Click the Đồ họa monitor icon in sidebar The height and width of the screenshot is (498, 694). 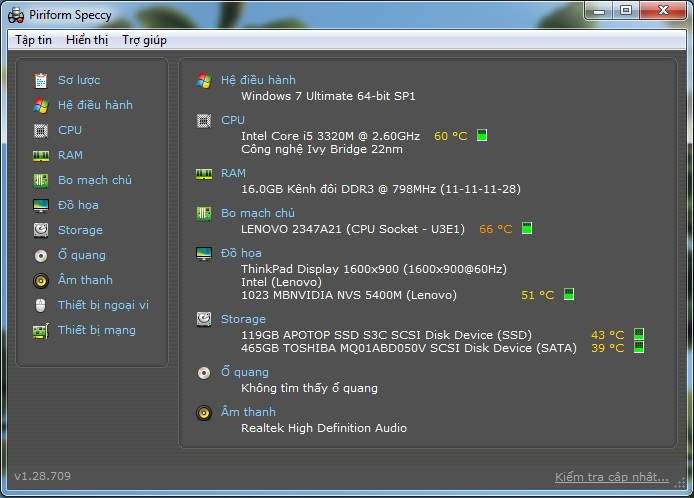(41, 205)
